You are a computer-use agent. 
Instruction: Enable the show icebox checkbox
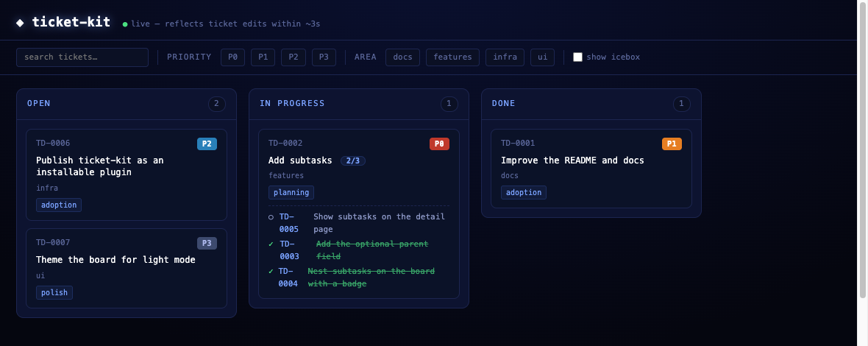tap(577, 57)
